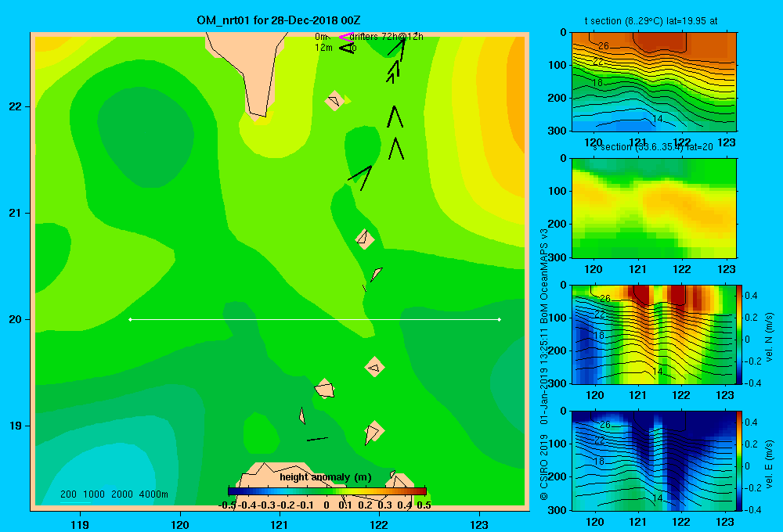Screen dimensions: 783x532
Task: Click contour label 14 in temperature section
Action: (658, 119)
